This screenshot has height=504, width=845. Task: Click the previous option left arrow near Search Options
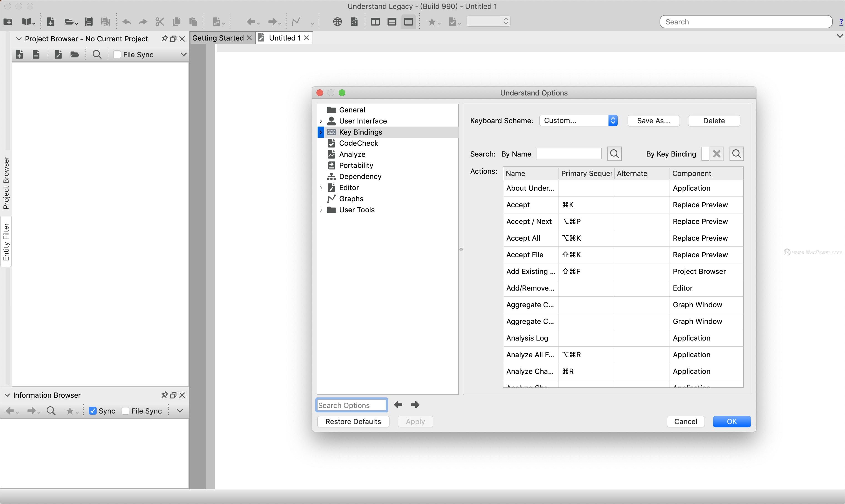tap(398, 404)
